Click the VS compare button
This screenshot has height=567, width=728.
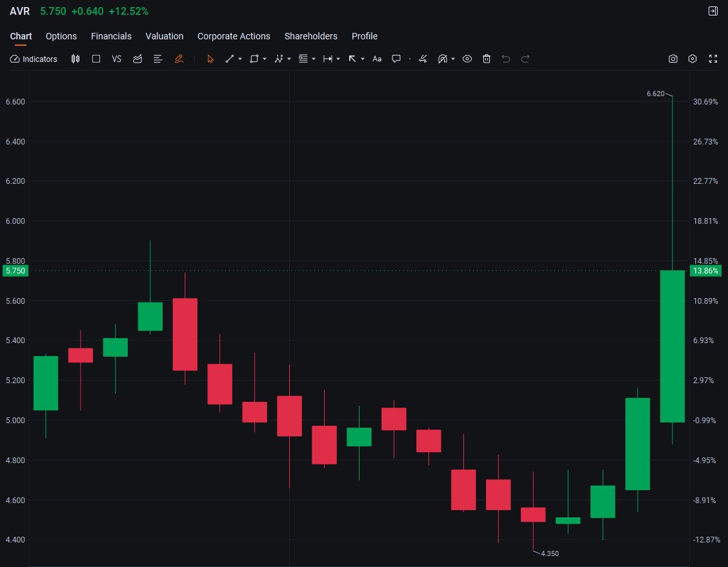[117, 59]
